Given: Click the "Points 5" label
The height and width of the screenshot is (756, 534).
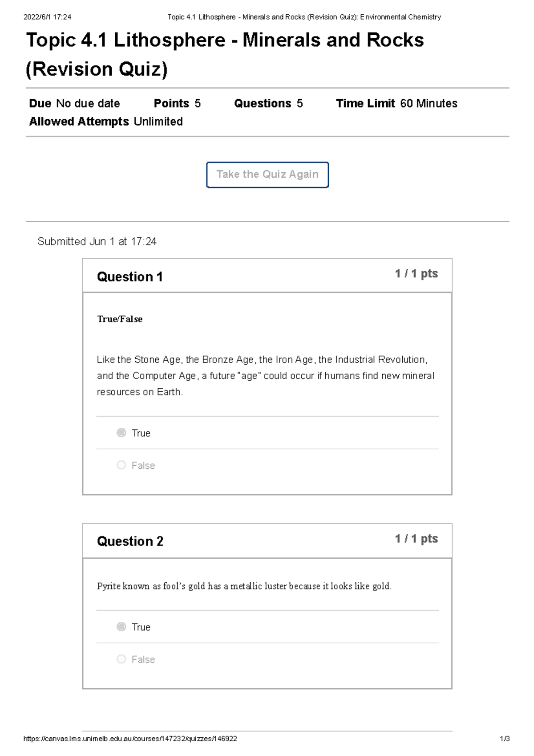Looking at the screenshot, I should (177, 104).
